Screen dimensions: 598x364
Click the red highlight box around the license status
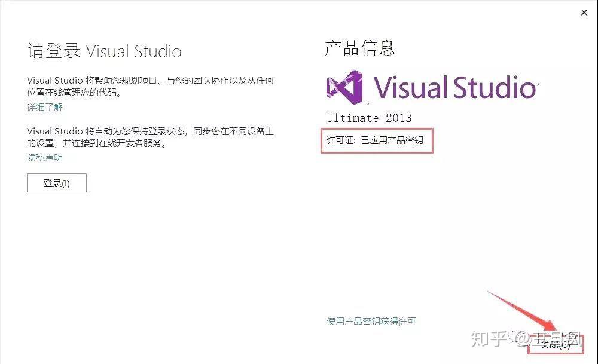(377, 141)
